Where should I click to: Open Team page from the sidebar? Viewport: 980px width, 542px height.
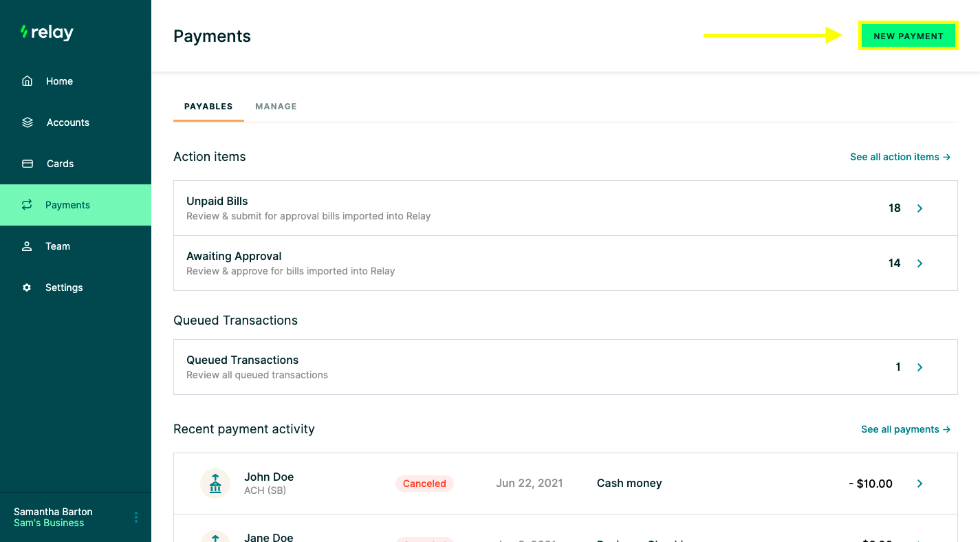coord(76,246)
